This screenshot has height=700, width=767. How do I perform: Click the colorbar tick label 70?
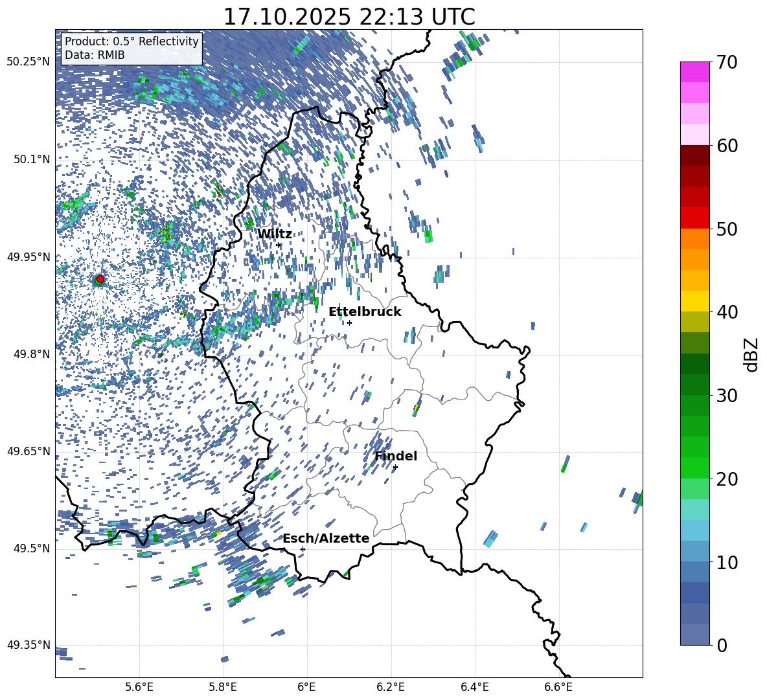tap(727, 62)
